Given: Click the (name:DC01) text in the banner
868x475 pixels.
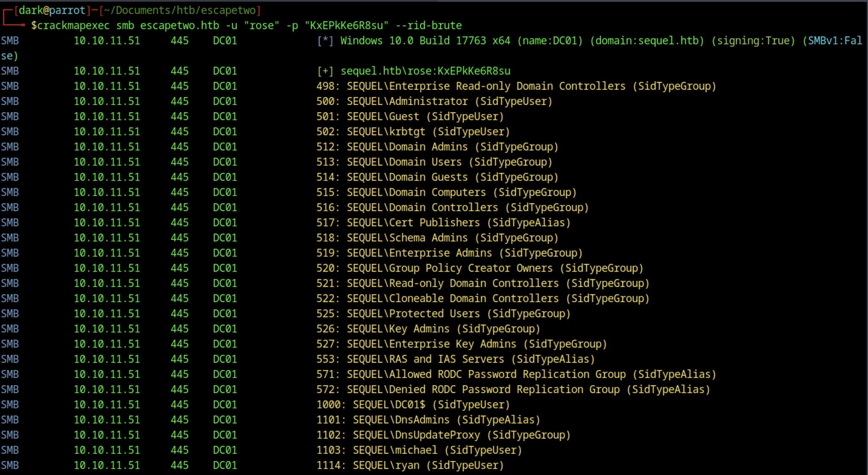Looking at the screenshot, I should coord(550,41).
